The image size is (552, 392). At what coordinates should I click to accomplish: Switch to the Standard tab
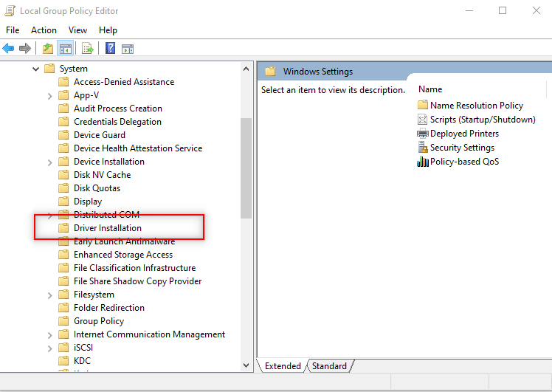click(330, 366)
